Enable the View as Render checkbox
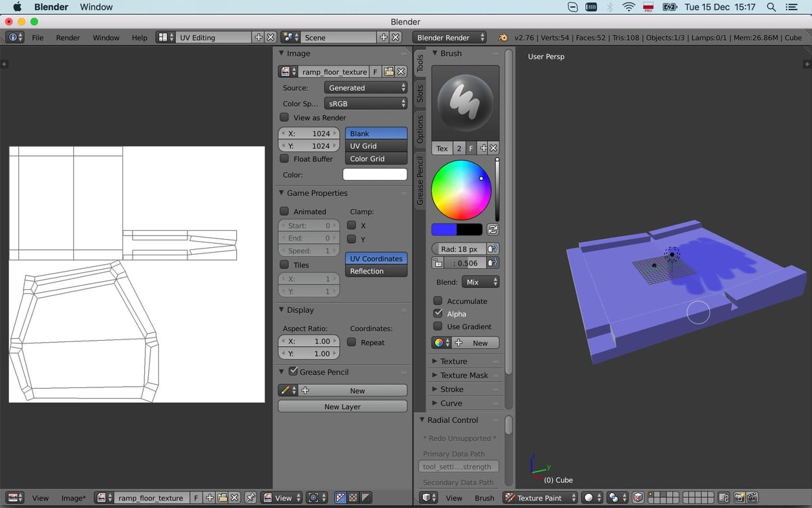The image size is (812, 508). (x=285, y=117)
